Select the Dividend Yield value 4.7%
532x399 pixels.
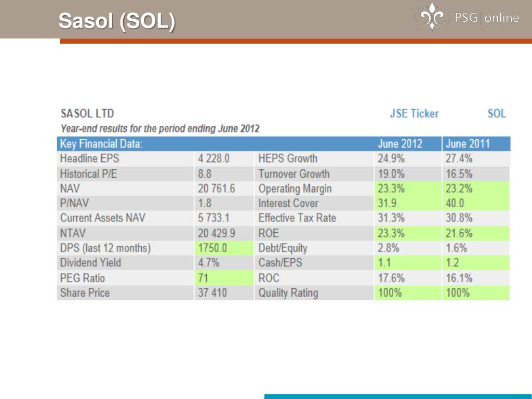(209, 262)
